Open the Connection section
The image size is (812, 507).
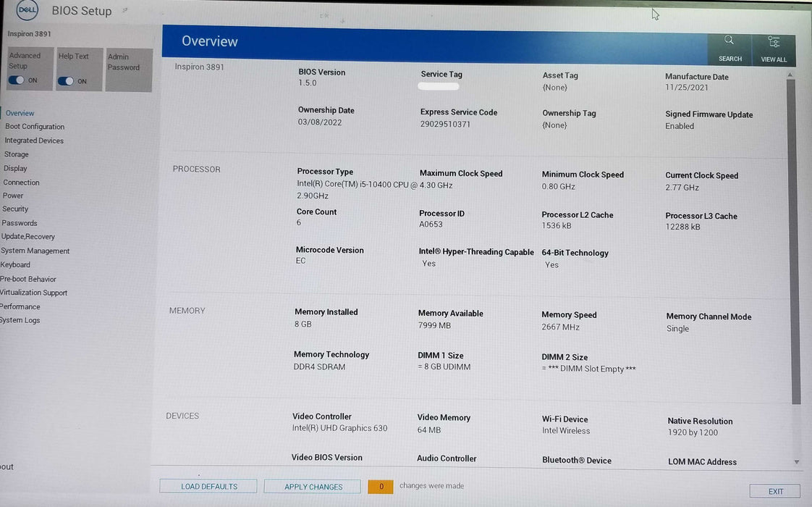(21, 183)
